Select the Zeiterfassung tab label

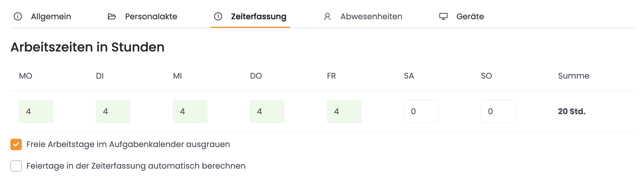258,17
